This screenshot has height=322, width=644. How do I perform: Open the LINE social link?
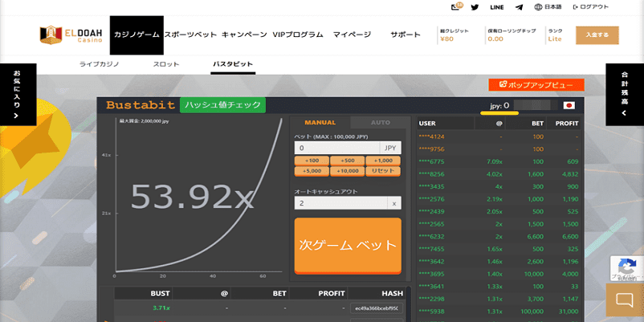point(497,7)
